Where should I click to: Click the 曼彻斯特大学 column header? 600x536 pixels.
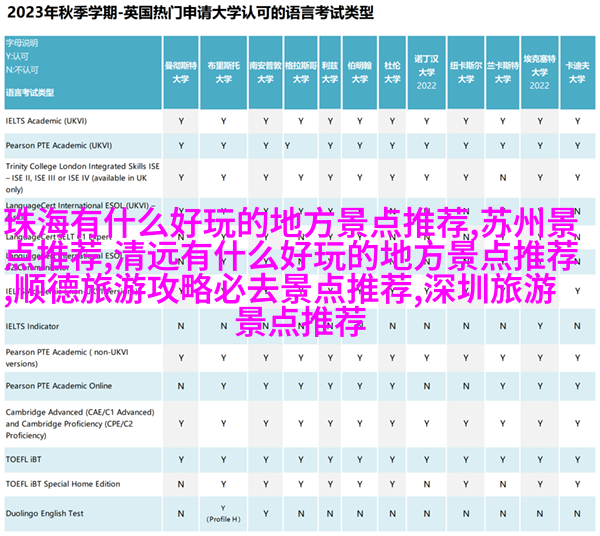[x=181, y=72]
